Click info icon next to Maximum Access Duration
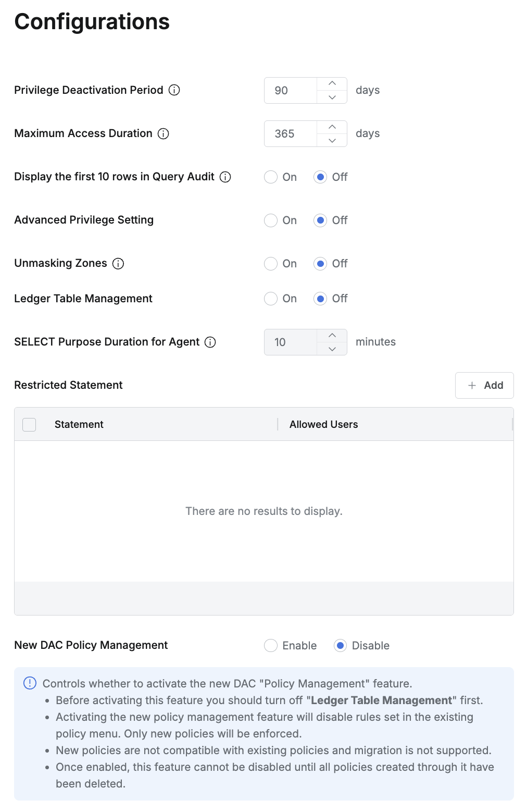The width and height of the screenshot is (527, 812). (x=164, y=134)
